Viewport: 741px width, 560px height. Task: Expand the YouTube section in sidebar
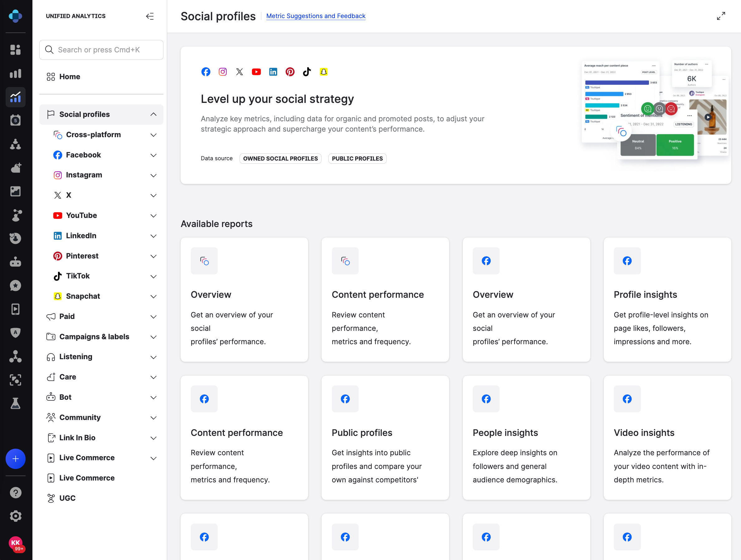click(154, 216)
